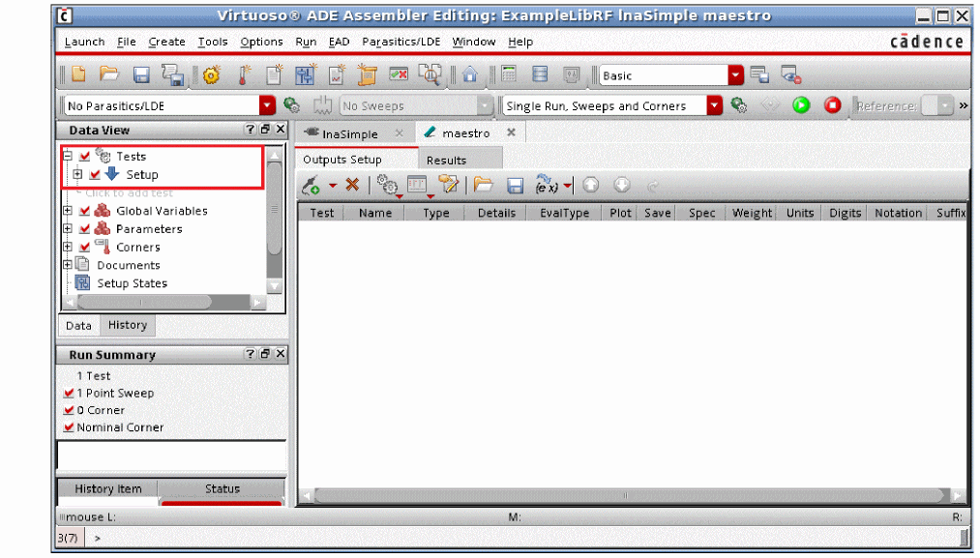Collapse the Tests tree node
980x558 pixels.
coord(68,156)
